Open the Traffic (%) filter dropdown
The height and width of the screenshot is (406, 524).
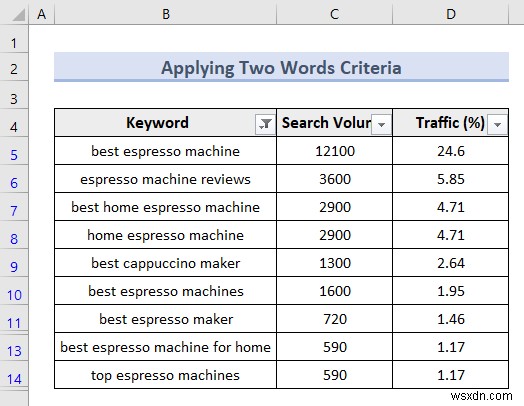point(497,124)
